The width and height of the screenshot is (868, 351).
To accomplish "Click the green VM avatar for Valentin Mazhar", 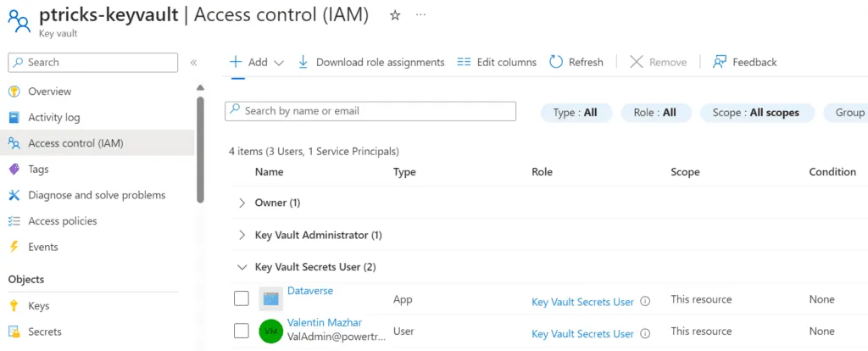I will [270, 331].
